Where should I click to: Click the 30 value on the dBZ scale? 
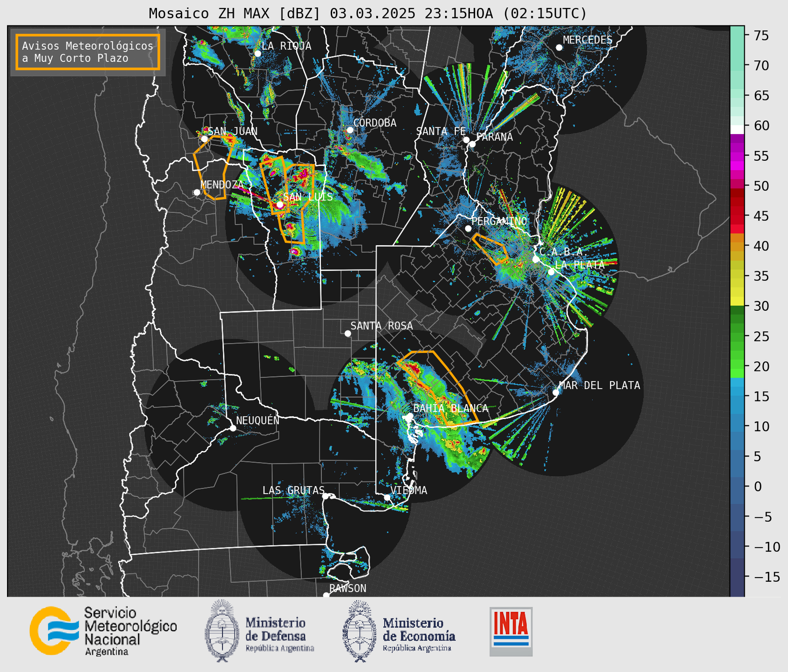click(760, 306)
